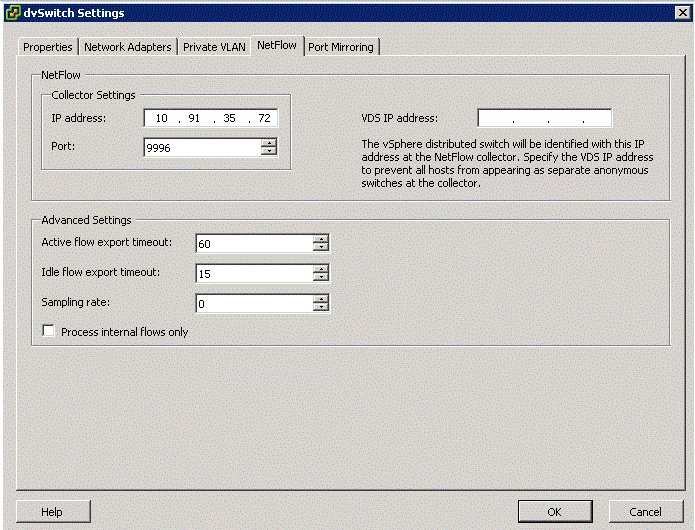This screenshot has width=695, height=530.
Task: Open the Port Mirroring tab
Action: tap(341, 47)
